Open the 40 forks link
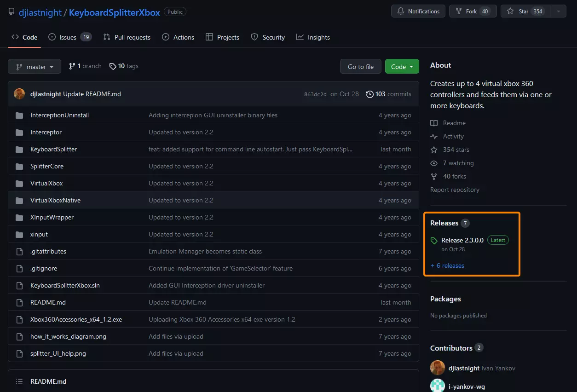 [448, 176]
